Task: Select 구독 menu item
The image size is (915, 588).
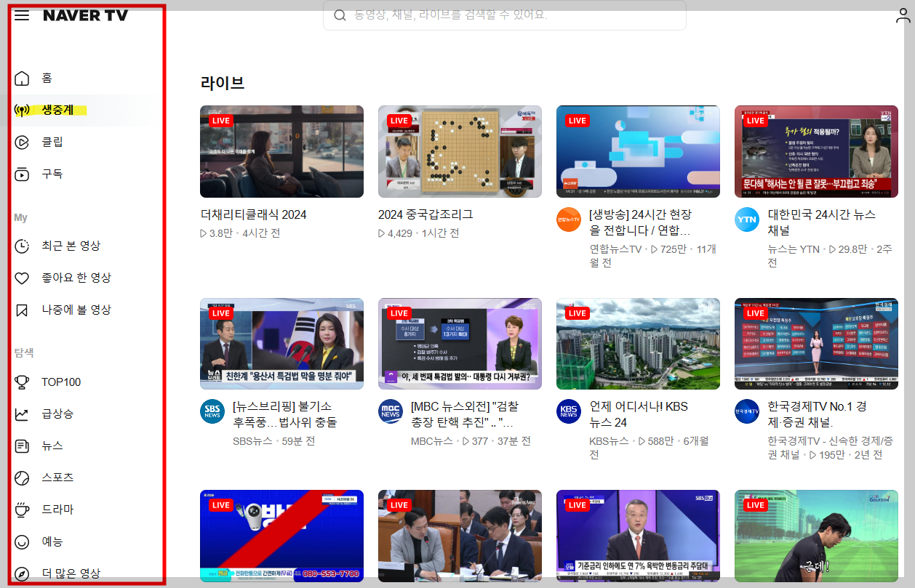Action: click(x=52, y=174)
